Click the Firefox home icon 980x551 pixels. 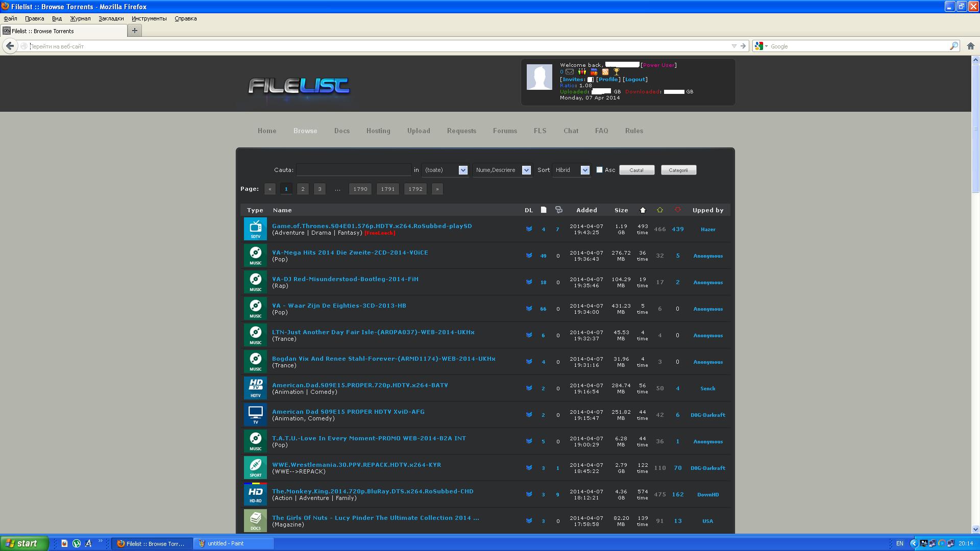(970, 46)
